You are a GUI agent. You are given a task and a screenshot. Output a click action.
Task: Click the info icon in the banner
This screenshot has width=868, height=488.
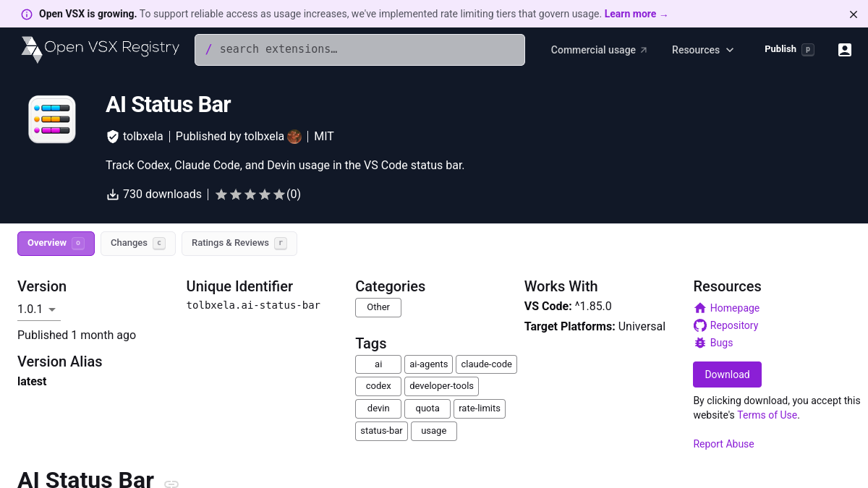[x=27, y=14]
